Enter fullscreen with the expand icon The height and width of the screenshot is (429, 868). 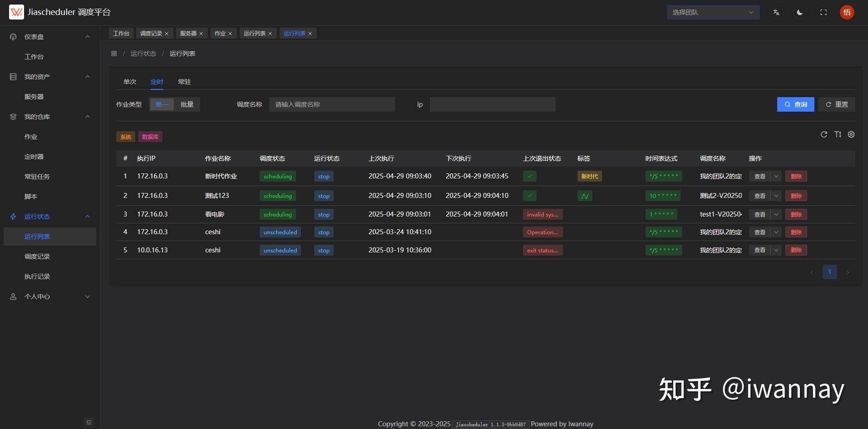824,13
